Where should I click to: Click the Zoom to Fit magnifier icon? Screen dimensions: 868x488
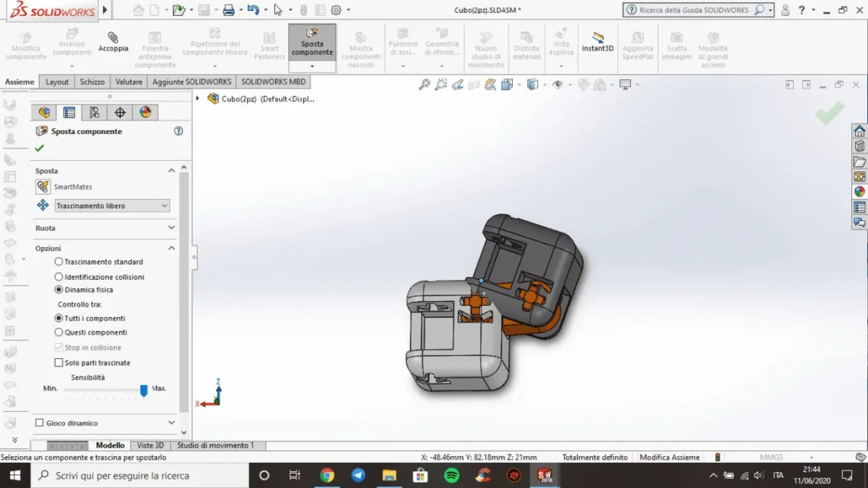[424, 85]
